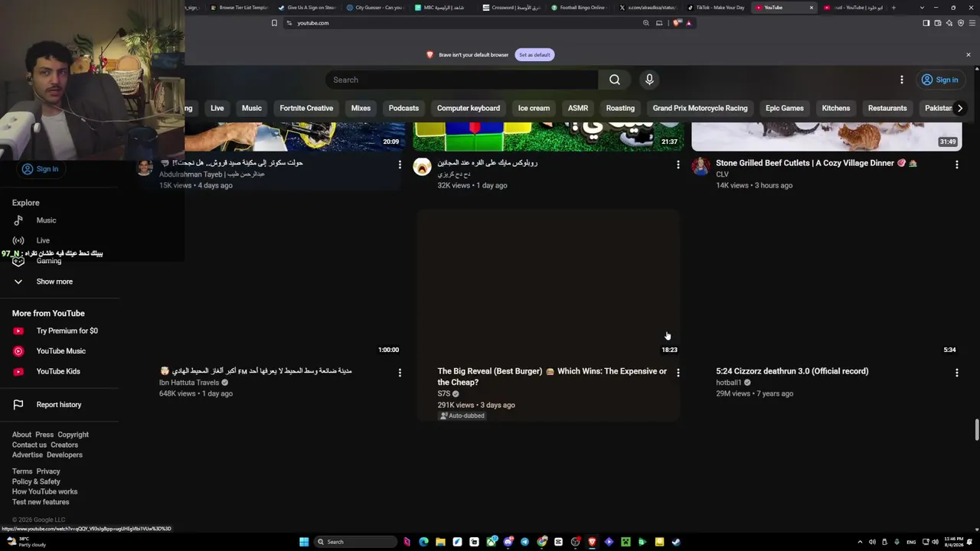Image resolution: width=980 pixels, height=551 pixels.
Task: Open the Privacy footer link
Action: pos(47,471)
